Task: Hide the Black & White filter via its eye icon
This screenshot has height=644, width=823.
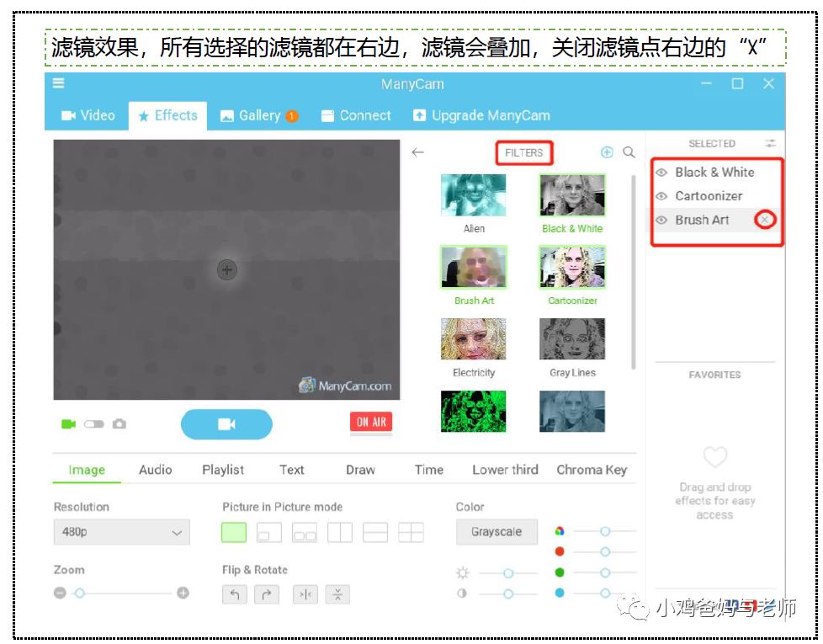Action: click(x=662, y=173)
